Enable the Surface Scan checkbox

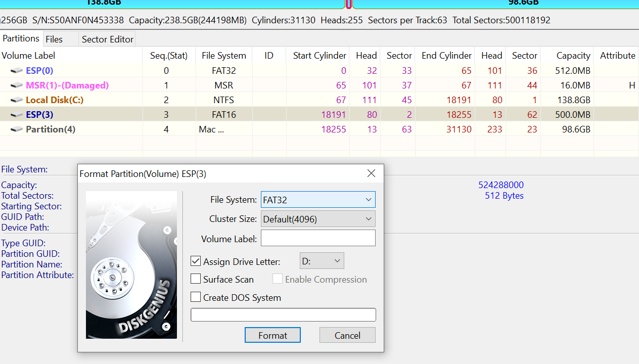196,279
